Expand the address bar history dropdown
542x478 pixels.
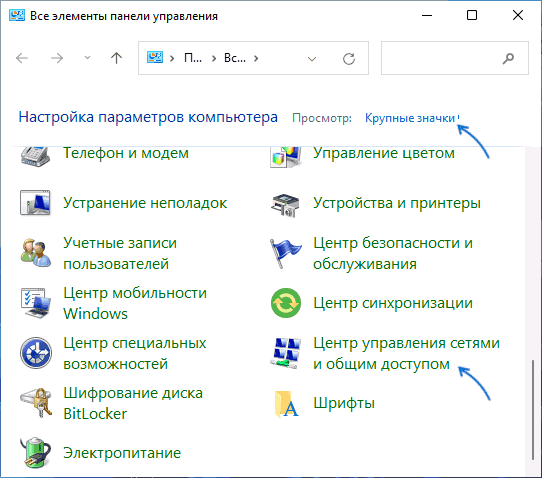click(312, 59)
